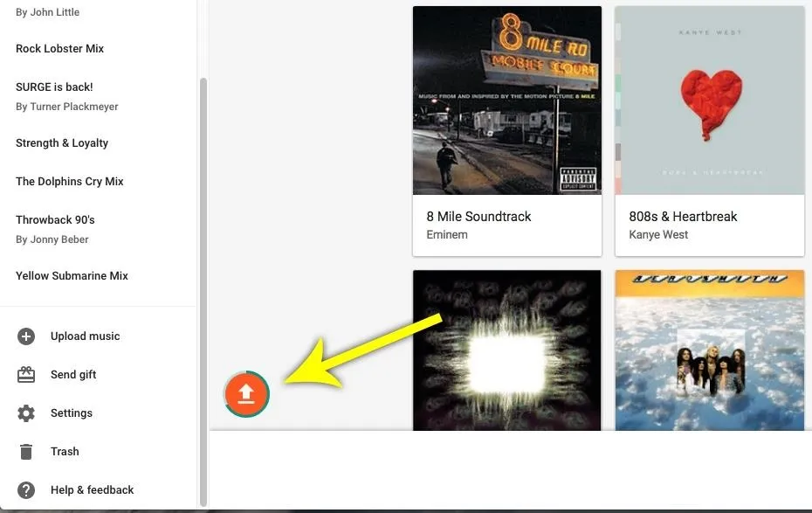Click the sidebar vertical scrollbar

click(x=203, y=292)
